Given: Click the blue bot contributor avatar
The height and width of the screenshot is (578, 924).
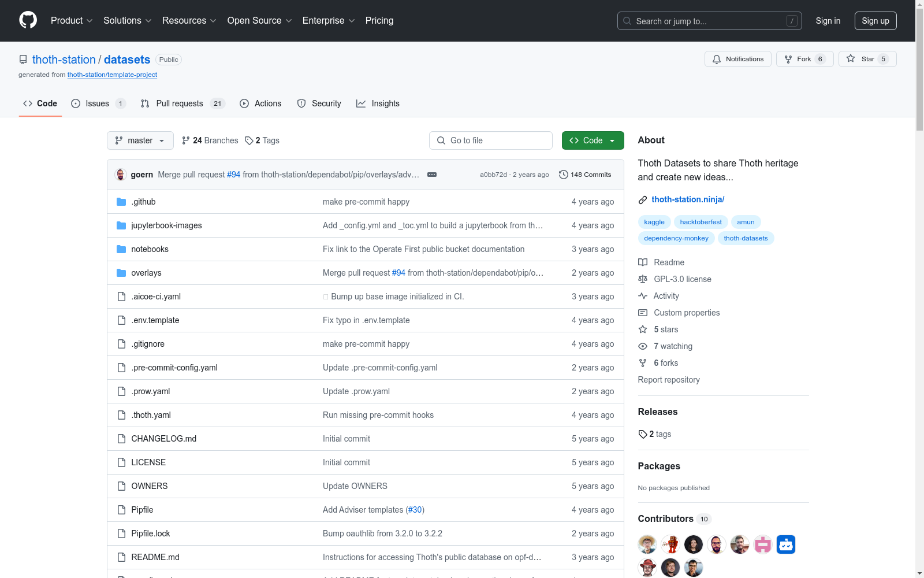Looking at the screenshot, I should 786,544.
